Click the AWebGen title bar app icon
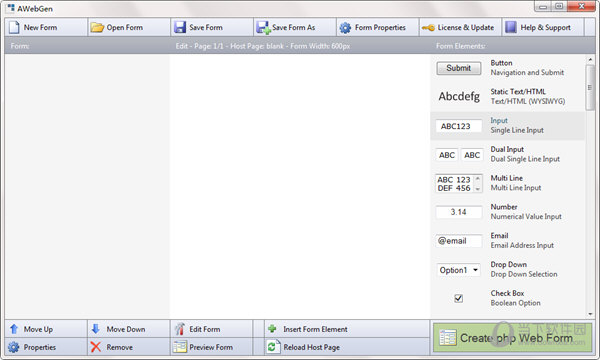This screenshot has width=600, height=360. (11, 8)
